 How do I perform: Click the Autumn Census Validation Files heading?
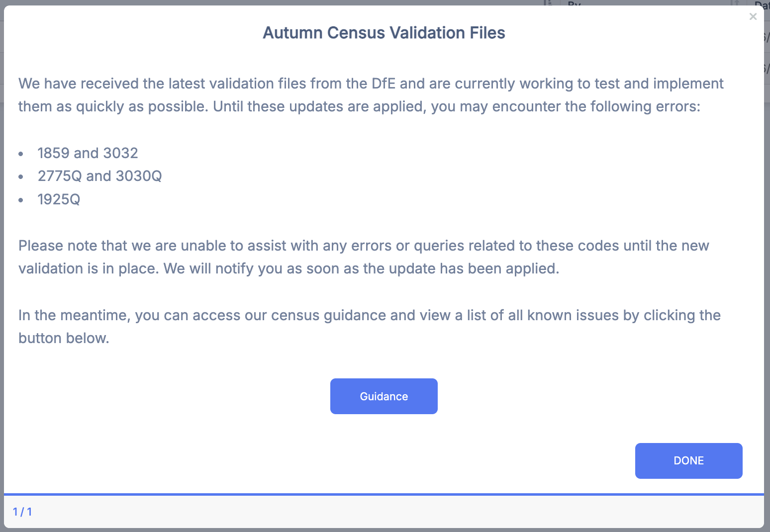(384, 33)
